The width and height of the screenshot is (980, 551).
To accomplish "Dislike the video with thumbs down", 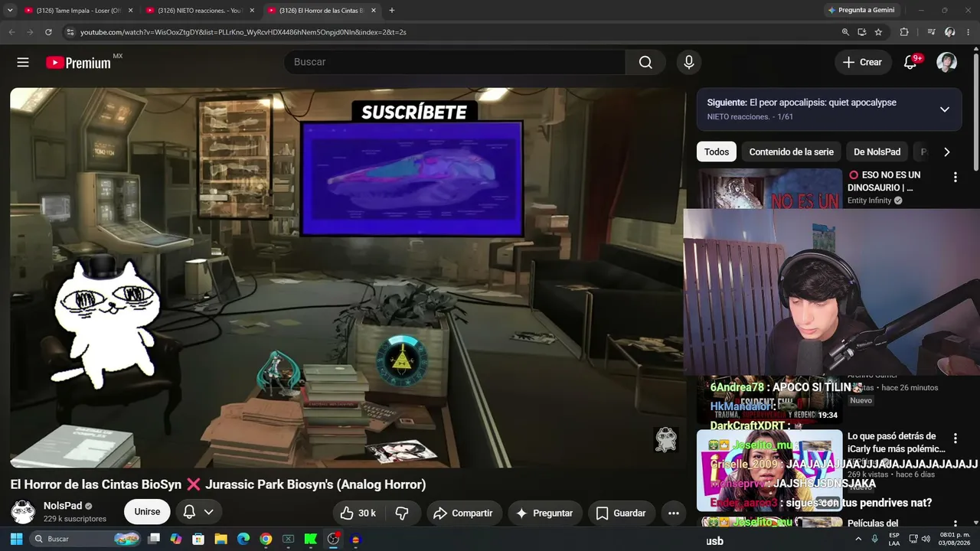I will click(402, 513).
